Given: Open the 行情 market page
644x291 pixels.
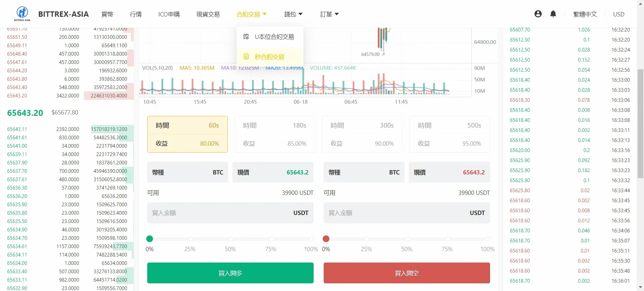Looking at the screenshot, I should [x=136, y=14].
